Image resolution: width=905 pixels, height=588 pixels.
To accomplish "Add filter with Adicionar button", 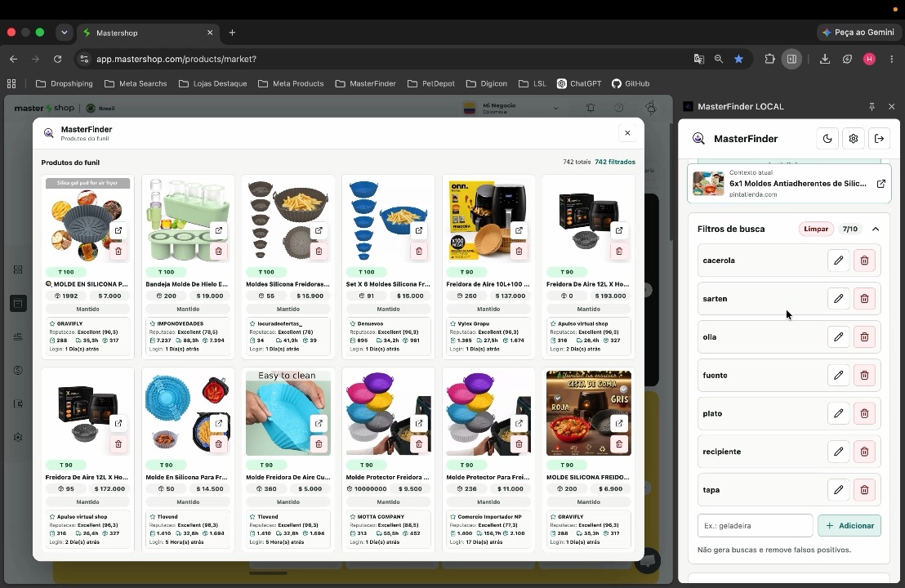I will click(x=849, y=526).
